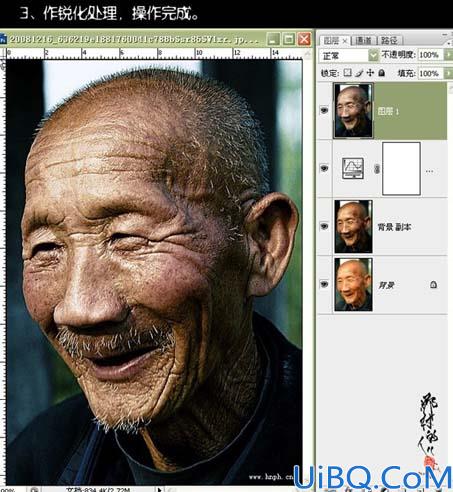Click the Photoshop document icon in title bar
This screenshot has width=453, height=492.
coord(3,39)
